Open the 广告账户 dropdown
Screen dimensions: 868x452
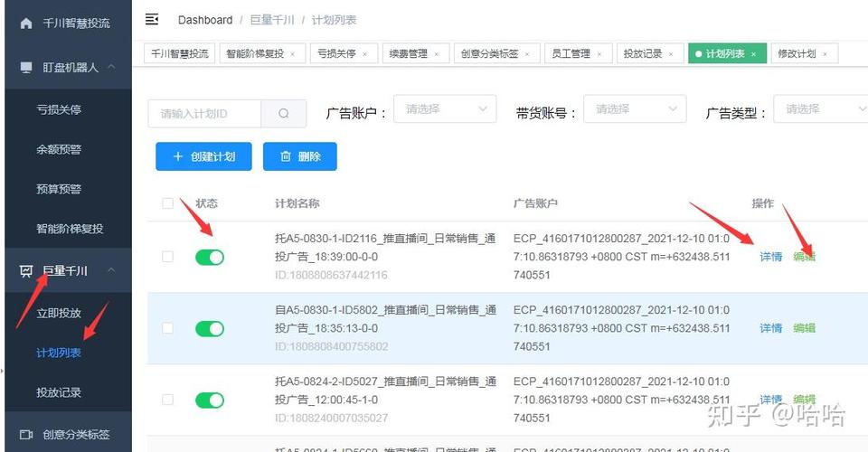point(445,109)
